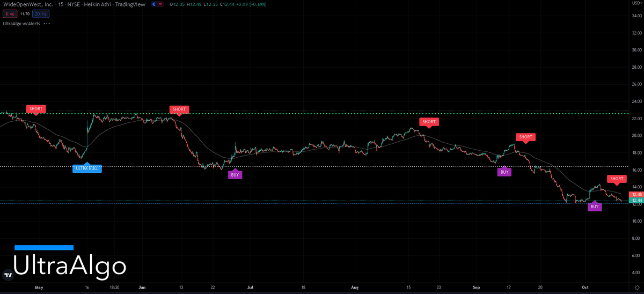The image size is (644, 294).
Task: Click the 16.00 price axis label
Action: coord(638,170)
